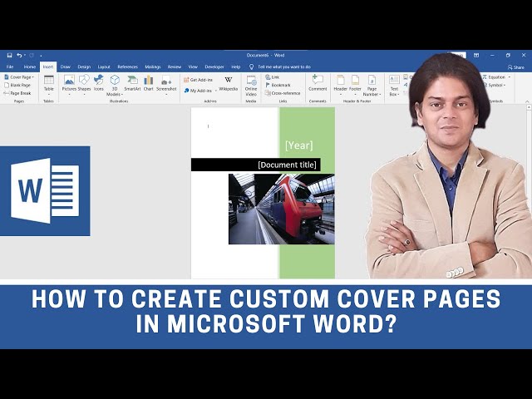Click the [Document title] placeholder

(287, 165)
